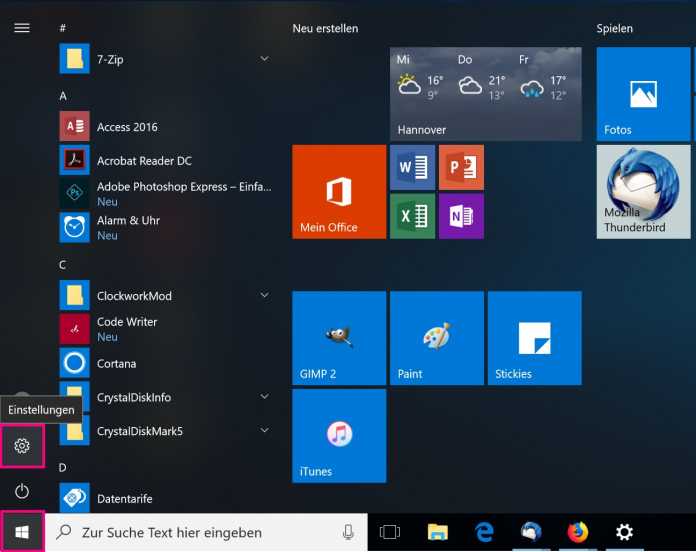The height and width of the screenshot is (552, 696).
Task: Launch the Paint tile
Action: [437, 338]
